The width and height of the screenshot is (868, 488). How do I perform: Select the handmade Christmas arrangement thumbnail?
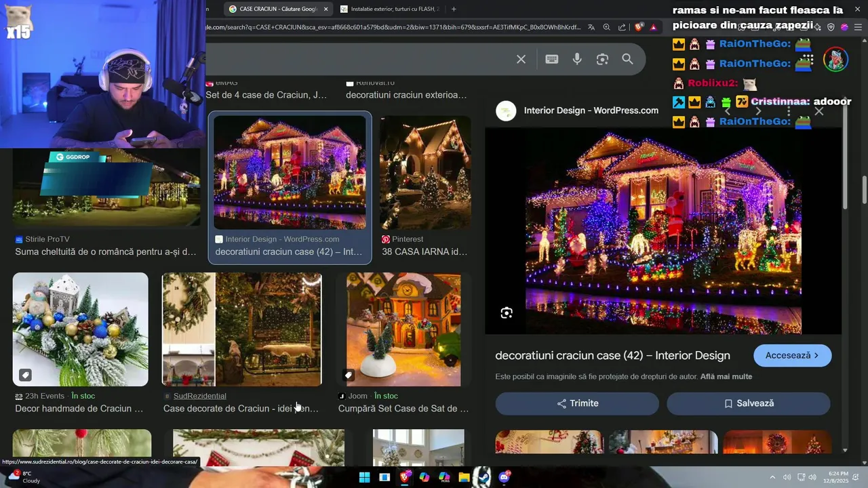pos(80,329)
